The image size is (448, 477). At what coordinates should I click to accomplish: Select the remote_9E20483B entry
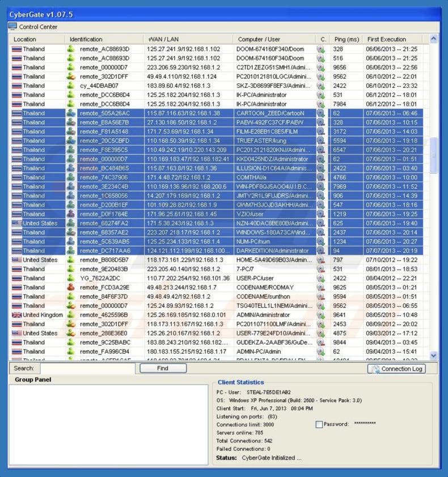[x=104, y=269]
